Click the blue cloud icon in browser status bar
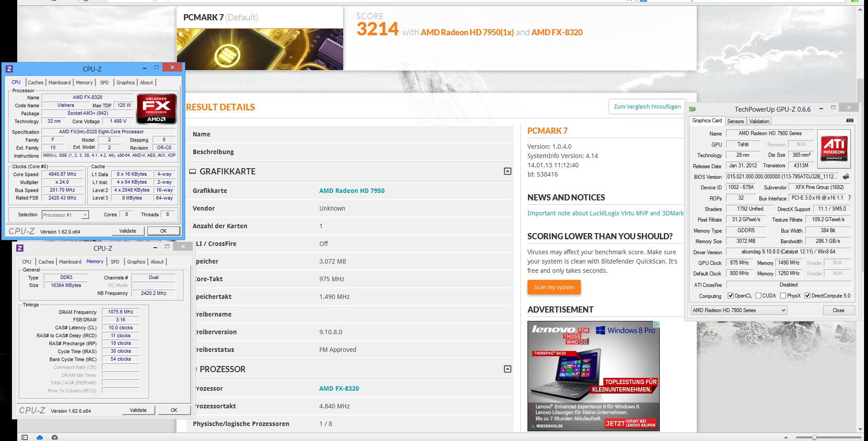 [40, 437]
